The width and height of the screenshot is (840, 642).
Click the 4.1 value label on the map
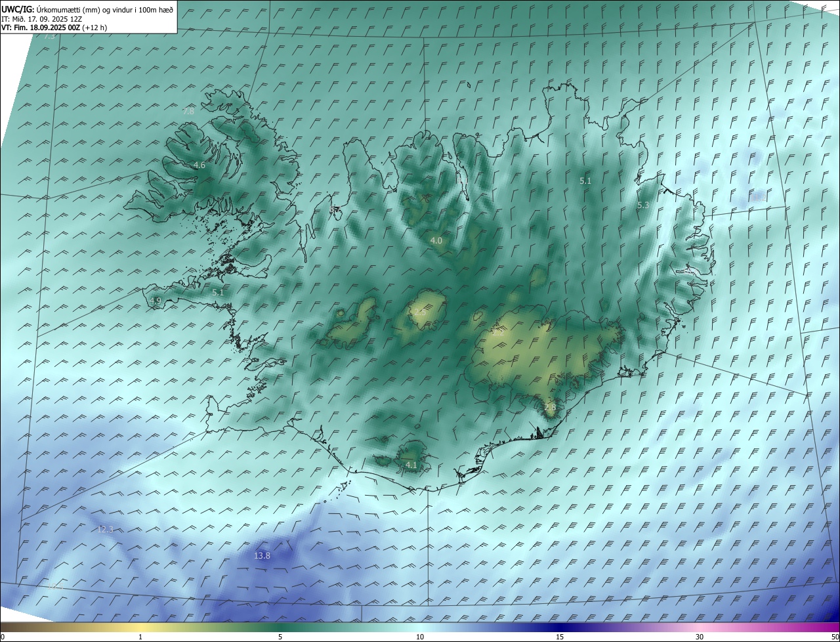point(411,465)
